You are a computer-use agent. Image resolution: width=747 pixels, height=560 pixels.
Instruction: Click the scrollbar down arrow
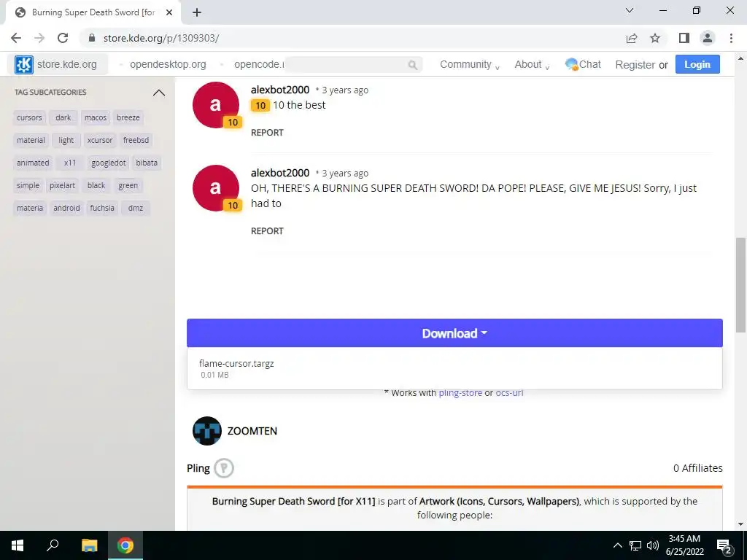click(x=741, y=524)
